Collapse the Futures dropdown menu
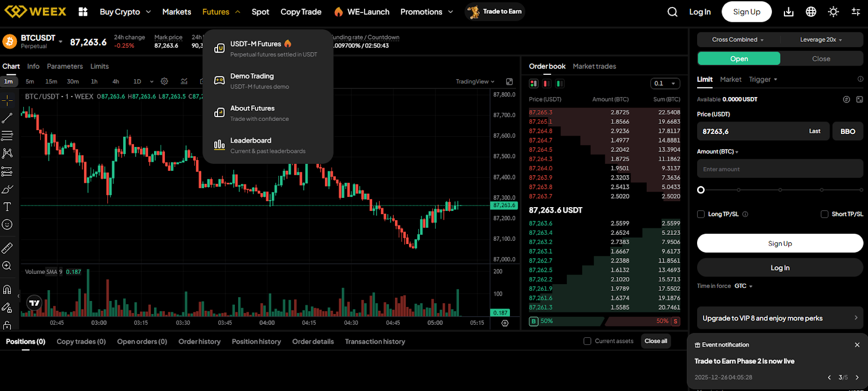The width and height of the screenshot is (868, 391). click(221, 11)
